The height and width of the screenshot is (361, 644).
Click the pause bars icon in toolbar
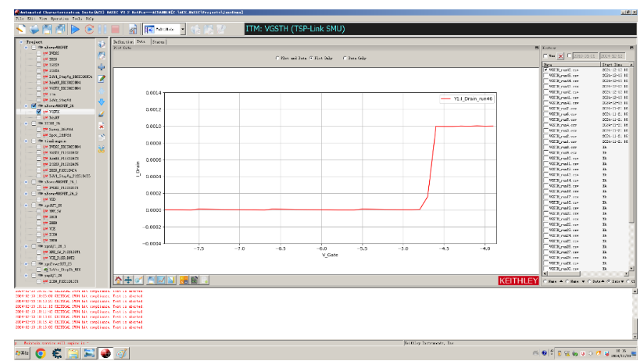[x=102, y=29]
